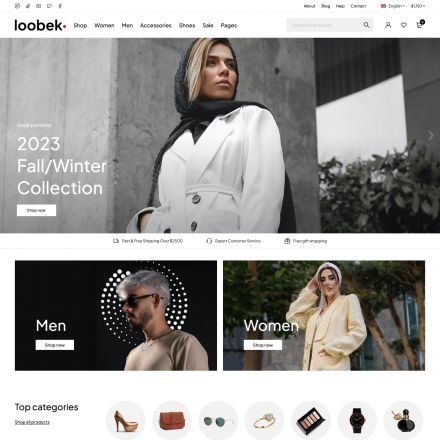Screen dimensions: 440x440
Task: Open the Instagram social link icon
Action: 17,6
